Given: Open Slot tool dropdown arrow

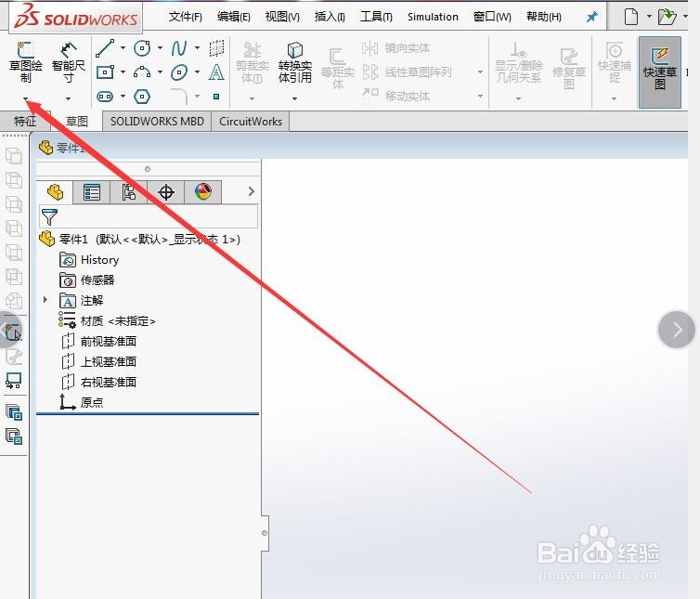Looking at the screenshot, I should pos(123,96).
